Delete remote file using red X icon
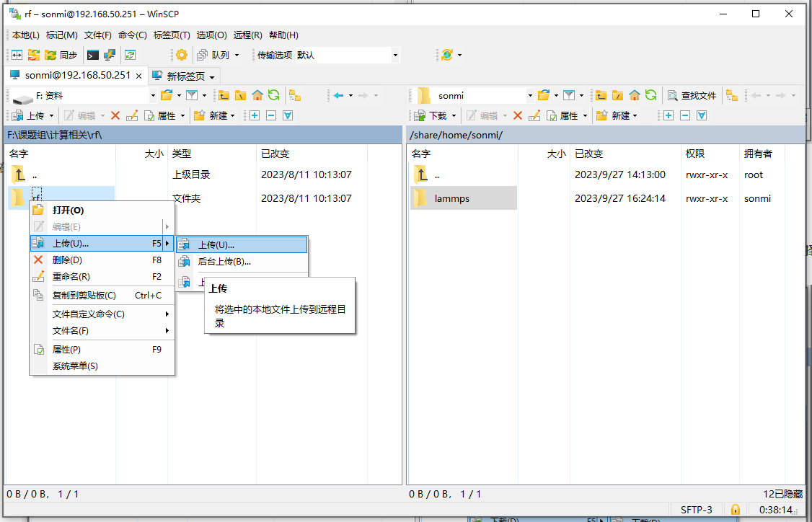 [x=518, y=115]
